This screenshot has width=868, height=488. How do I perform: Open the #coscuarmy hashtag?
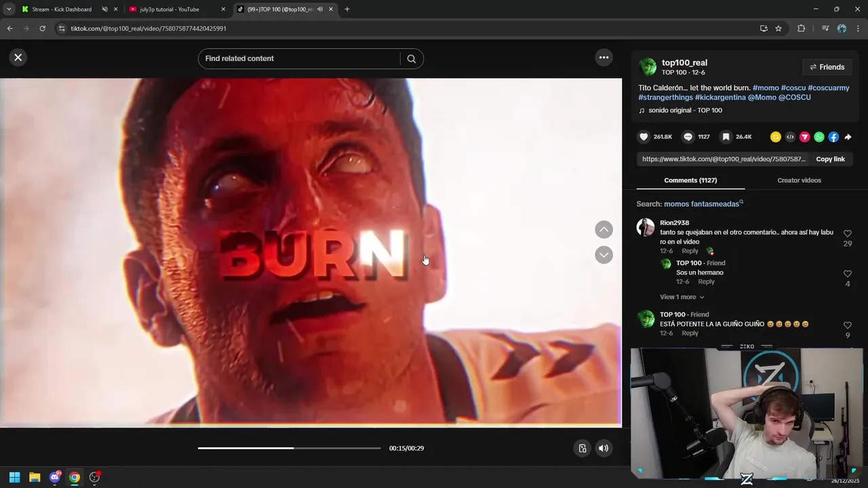pyautogui.click(x=829, y=88)
